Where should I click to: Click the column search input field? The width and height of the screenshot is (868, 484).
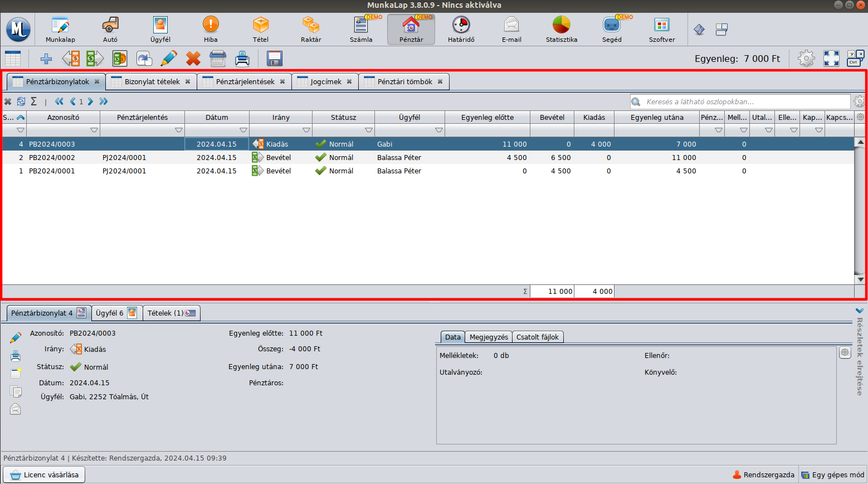click(747, 102)
